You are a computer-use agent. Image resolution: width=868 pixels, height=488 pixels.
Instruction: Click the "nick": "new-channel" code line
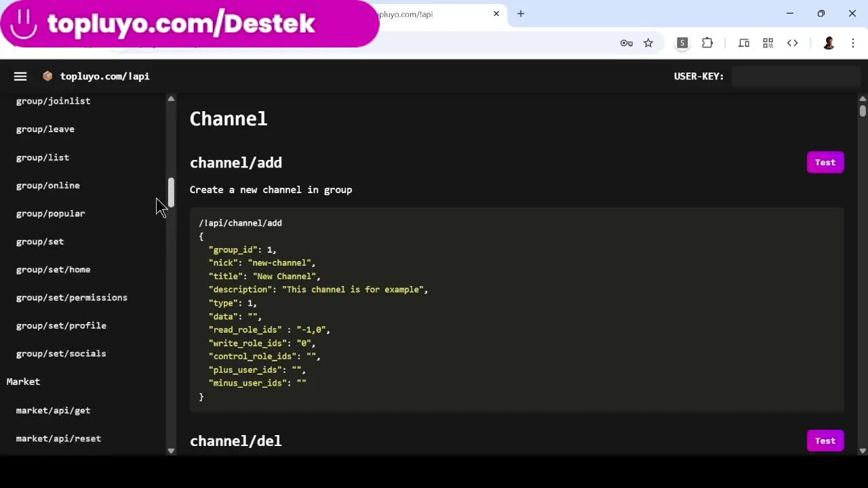coord(262,263)
